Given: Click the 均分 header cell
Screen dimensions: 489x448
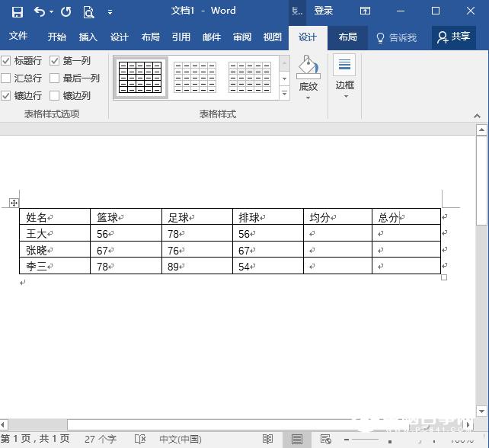Looking at the screenshot, I should pyautogui.click(x=337, y=217).
